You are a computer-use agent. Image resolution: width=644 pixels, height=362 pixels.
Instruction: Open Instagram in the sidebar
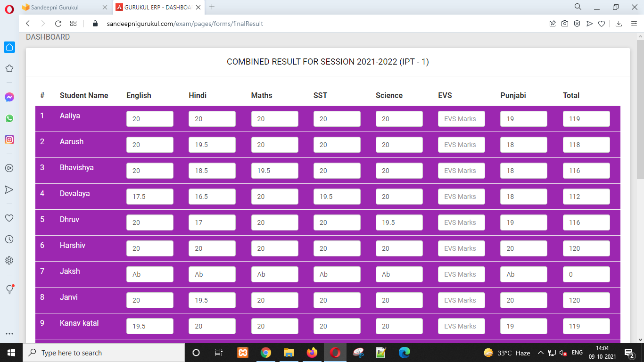click(9, 140)
